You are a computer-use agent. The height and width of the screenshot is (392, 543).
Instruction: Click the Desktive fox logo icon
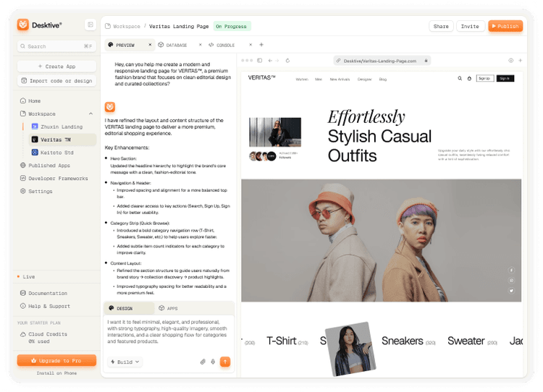click(23, 25)
